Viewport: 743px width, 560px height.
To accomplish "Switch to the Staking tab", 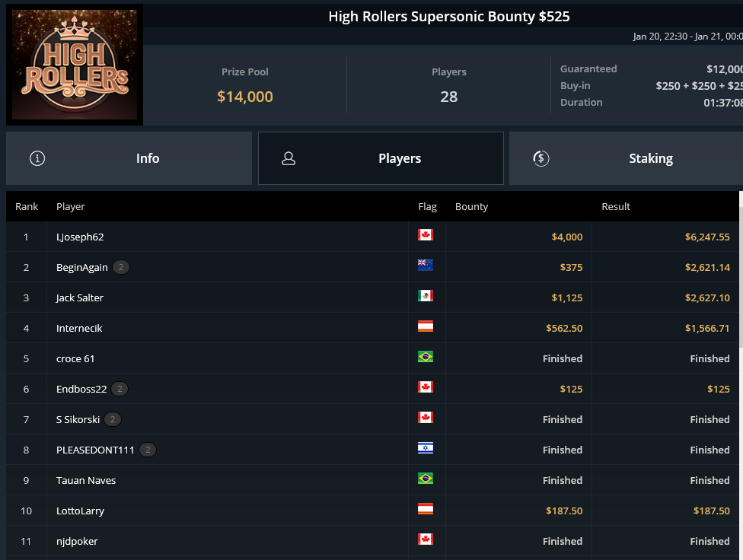I will [626, 158].
